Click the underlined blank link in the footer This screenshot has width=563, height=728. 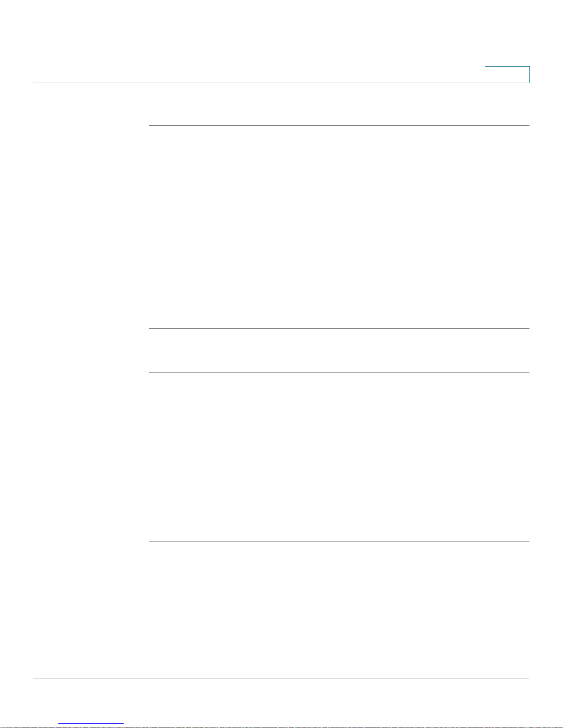(x=91, y=723)
